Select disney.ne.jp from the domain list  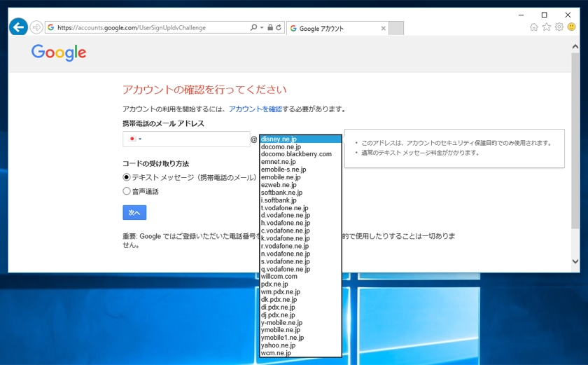[x=300, y=139]
